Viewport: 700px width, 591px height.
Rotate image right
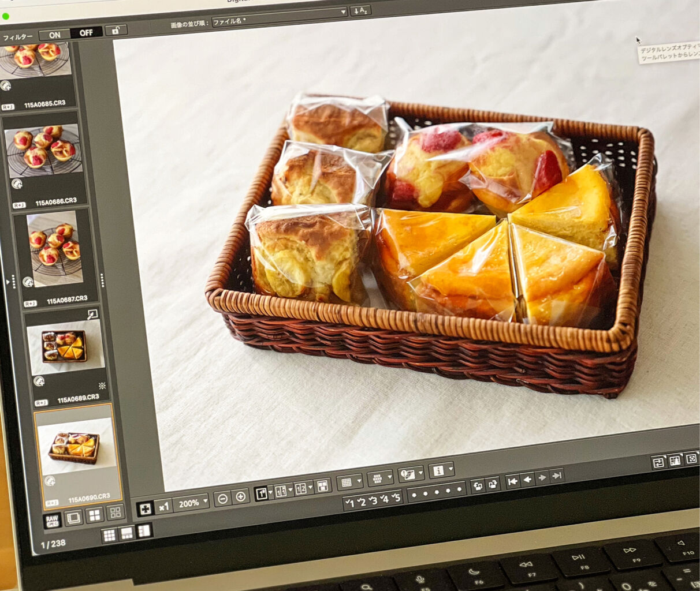(x=493, y=484)
